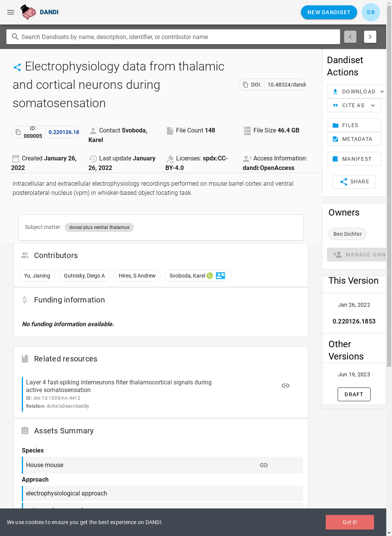Open the DB user avatar menu

coord(371,12)
